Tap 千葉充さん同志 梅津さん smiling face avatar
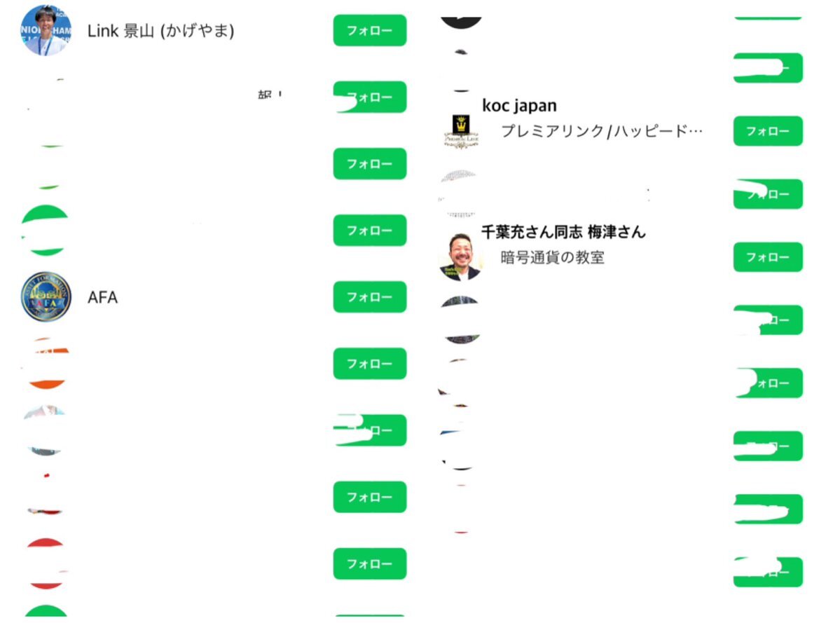The height and width of the screenshot is (623, 840). [x=460, y=257]
